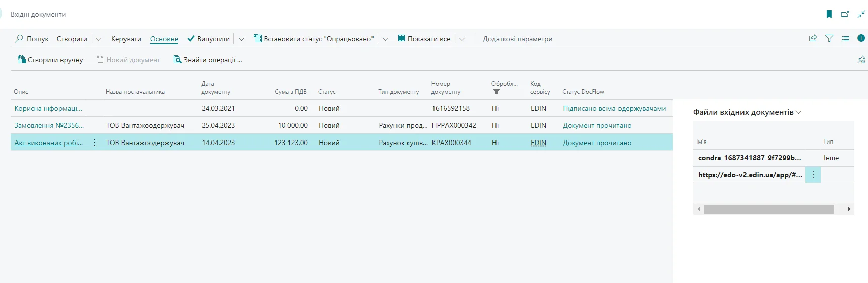Screen dimensions: 868x283
Task: Open the filter pane funnel icon
Action: [x=829, y=38]
